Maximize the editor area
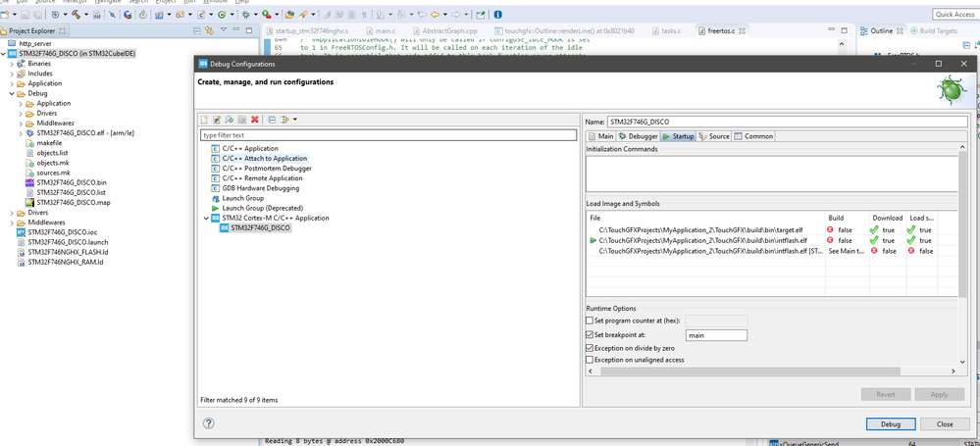The width and height of the screenshot is (980, 446). pyautogui.click(x=844, y=30)
